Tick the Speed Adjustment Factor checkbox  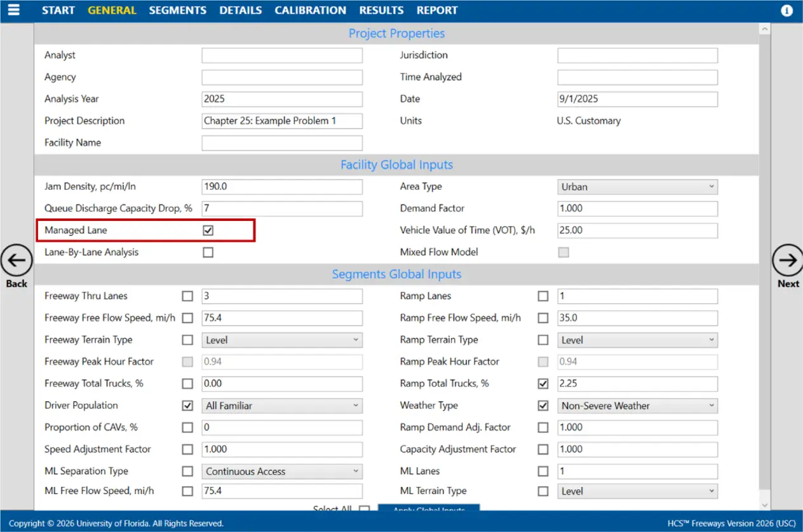pos(187,449)
